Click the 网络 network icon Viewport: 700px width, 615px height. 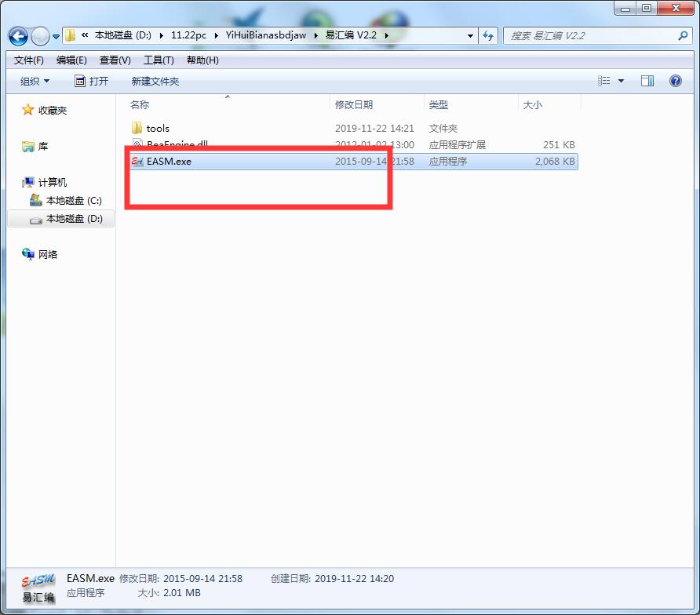pos(28,254)
